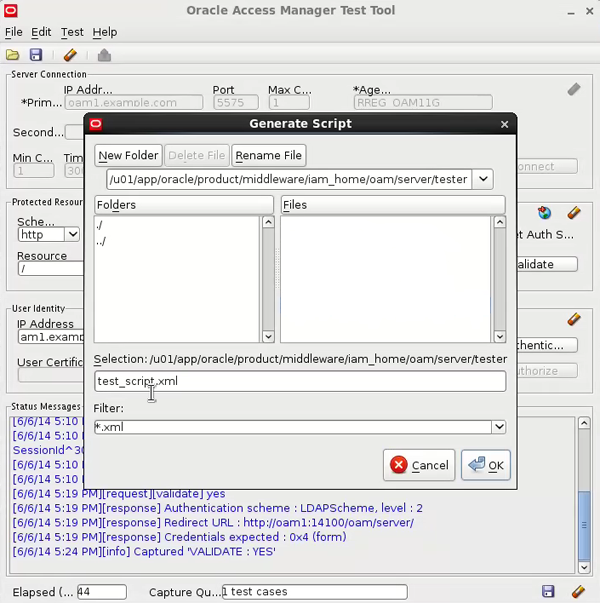Click the Agent ID RREG_OAM11G field
Image resolution: width=600 pixels, height=603 pixels.
pos(423,103)
